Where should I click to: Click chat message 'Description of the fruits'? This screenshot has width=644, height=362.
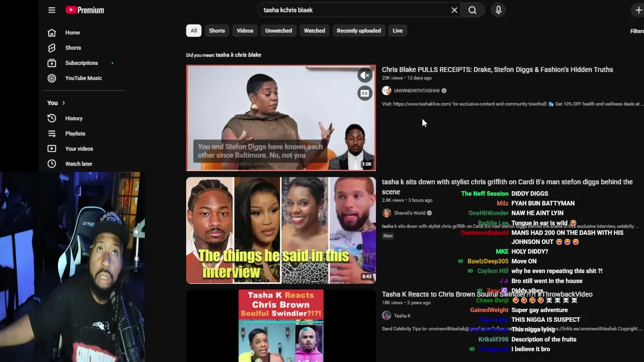coord(544,339)
